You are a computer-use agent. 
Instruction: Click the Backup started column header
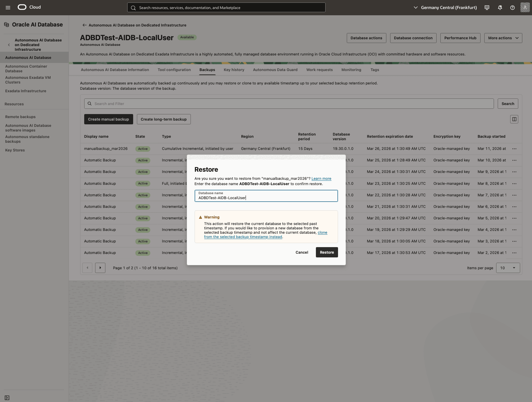point(491,136)
